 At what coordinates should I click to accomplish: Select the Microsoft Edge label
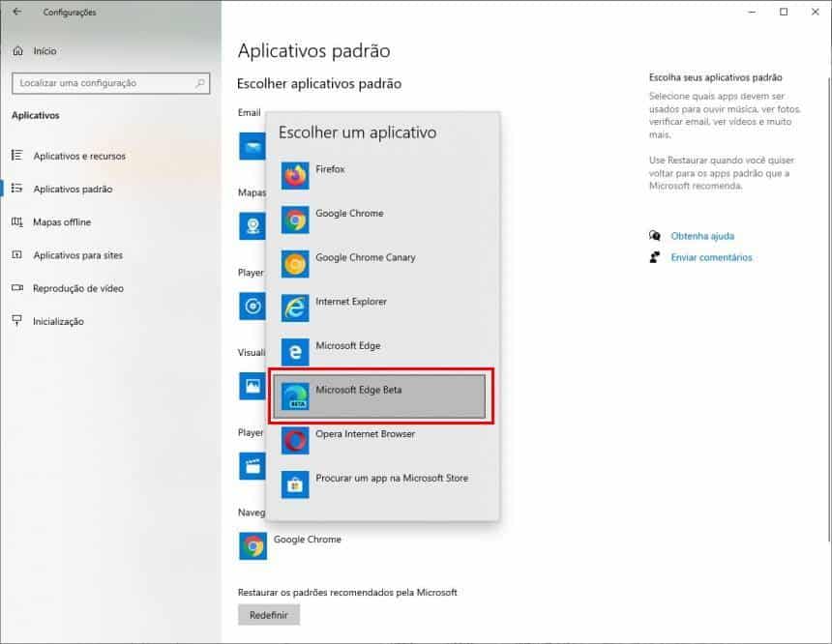[x=348, y=346]
